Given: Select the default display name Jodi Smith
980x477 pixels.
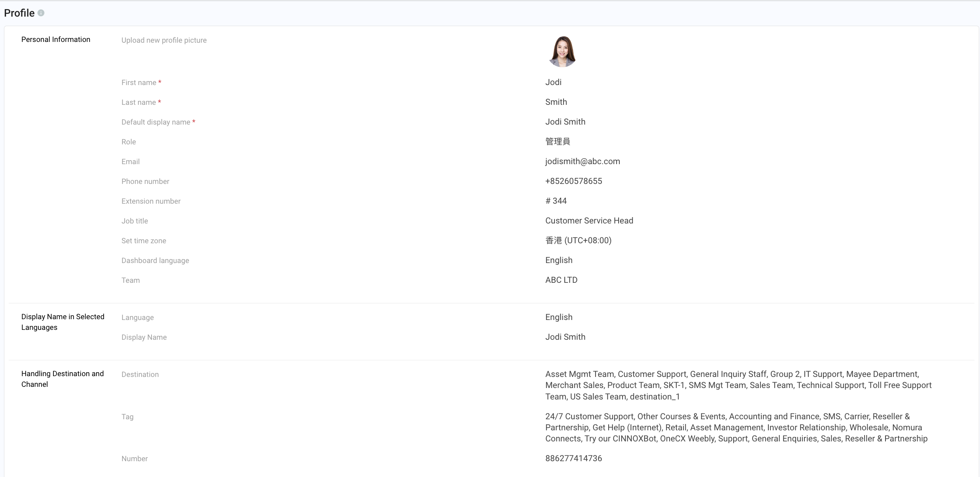Looking at the screenshot, I should pyautogui.click(x=565, y=122).
